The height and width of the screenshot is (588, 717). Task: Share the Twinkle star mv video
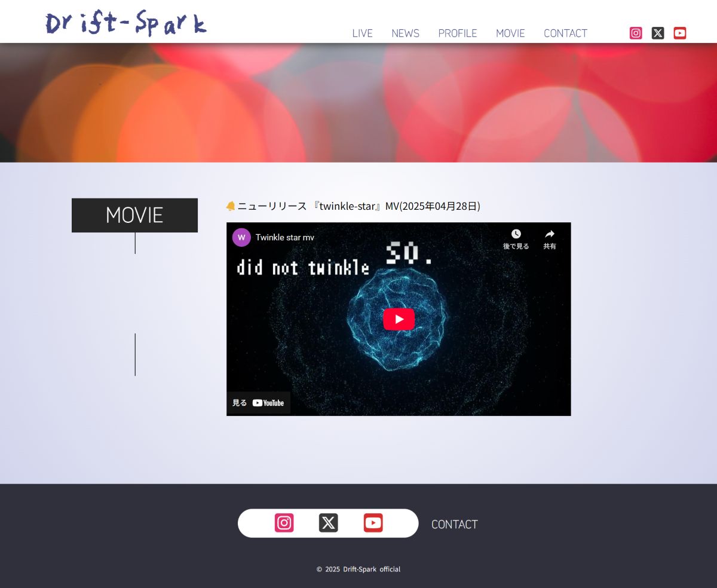click(549, 238)
